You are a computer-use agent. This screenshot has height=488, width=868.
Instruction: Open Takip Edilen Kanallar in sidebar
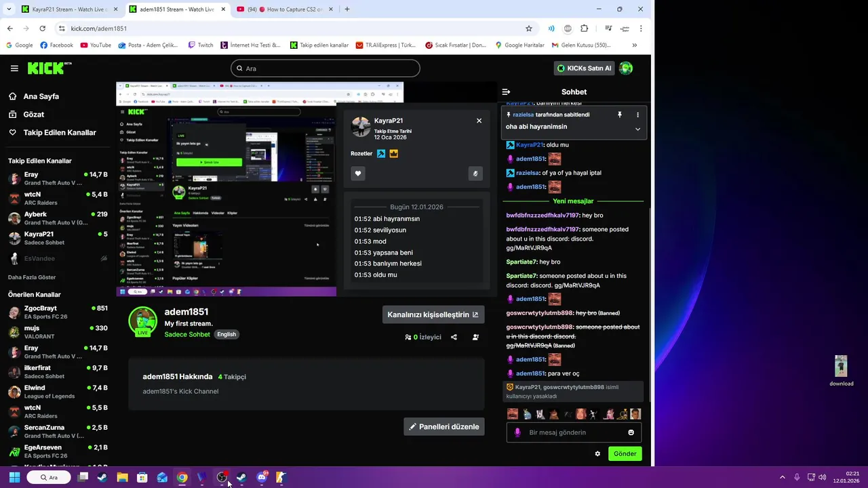point(53,133)
